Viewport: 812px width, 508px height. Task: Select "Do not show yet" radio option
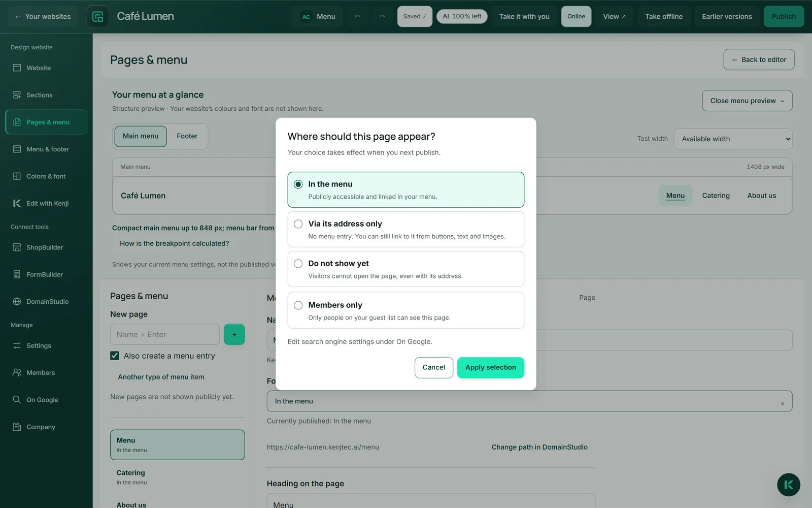pyautogui.click(x=298, y=264)
